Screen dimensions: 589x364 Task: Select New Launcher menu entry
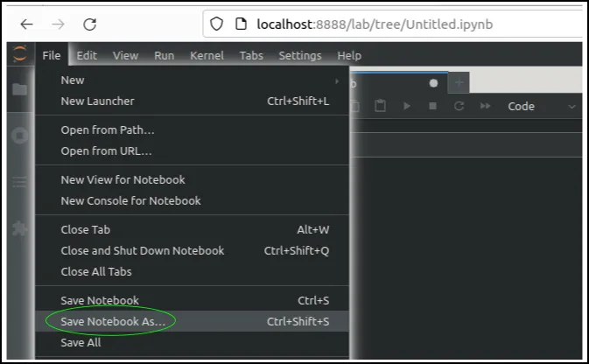click(x=193, y=101)
